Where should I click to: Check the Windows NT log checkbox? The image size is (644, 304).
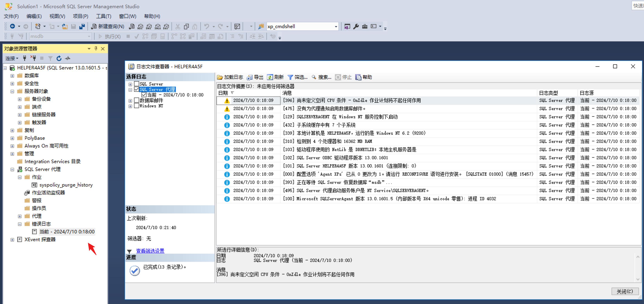click(137, 106)
